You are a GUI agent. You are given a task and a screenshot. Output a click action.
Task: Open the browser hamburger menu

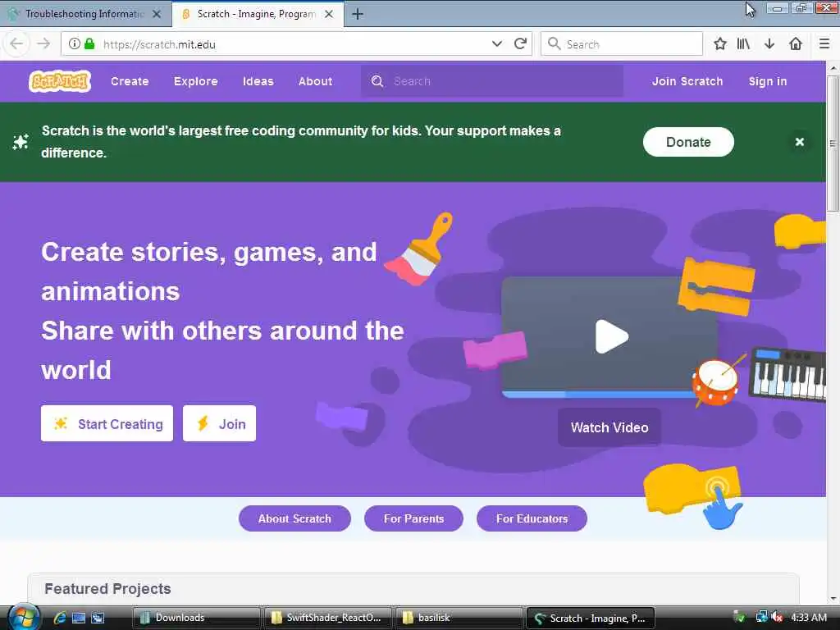tap(824, 44)
